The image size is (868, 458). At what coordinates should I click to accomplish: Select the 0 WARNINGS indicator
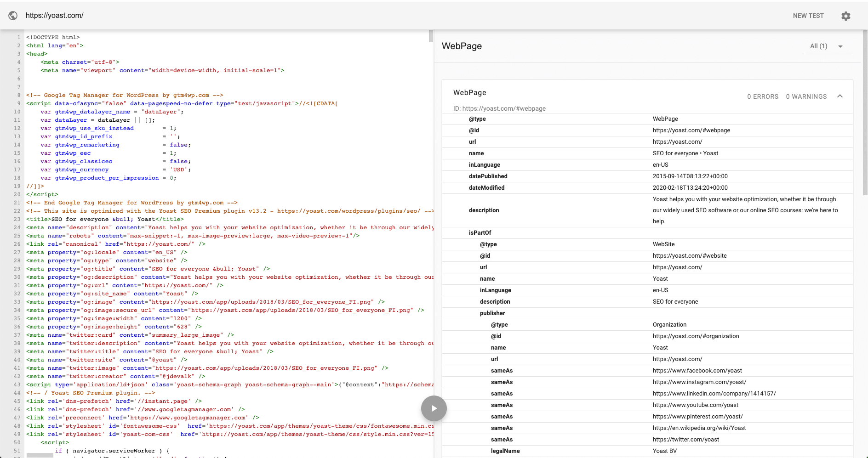tap(806, 96)
